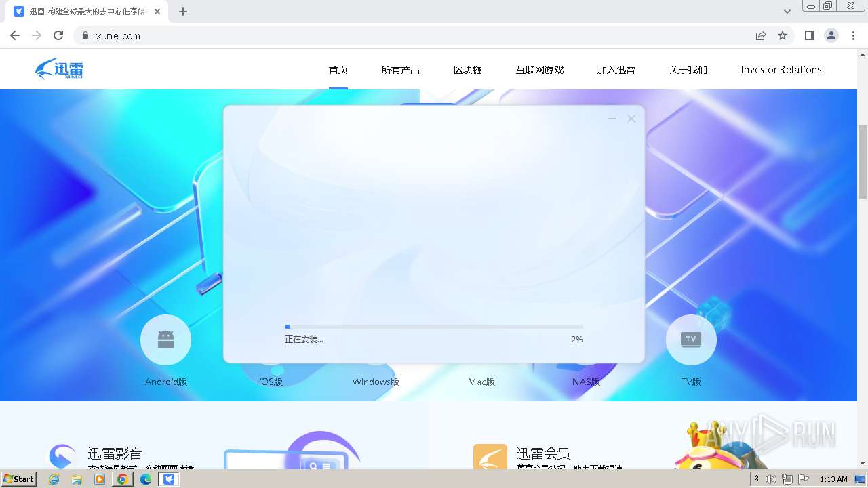This screenshot has height=488, width=868.
Task: Show hidden system tray icons
Action: click(x=756, y=479)
